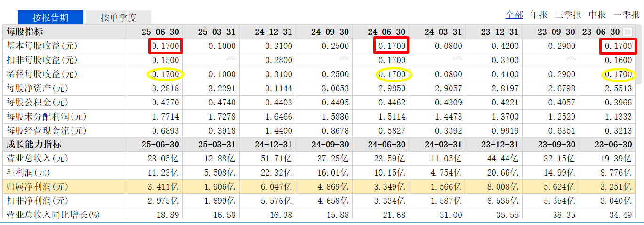Image resolution: width=644 pixels, height=225 pixels.
Task: Click the 24-09-30 column header in 每股指标
Action: pyautogui.click(x=330, y=32)
